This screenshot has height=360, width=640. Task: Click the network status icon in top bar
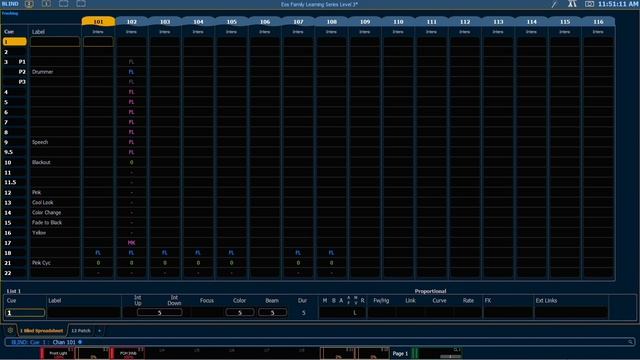pos(572,4)
